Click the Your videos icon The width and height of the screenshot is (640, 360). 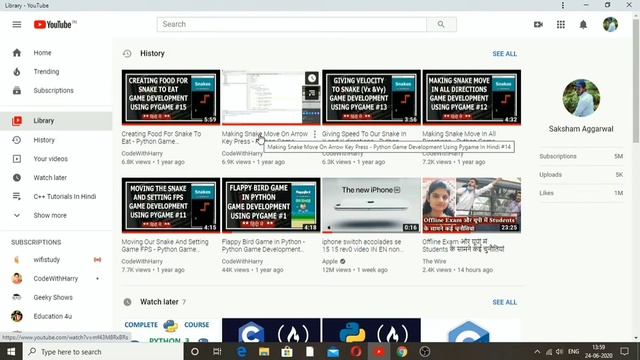tap(17, 159)
